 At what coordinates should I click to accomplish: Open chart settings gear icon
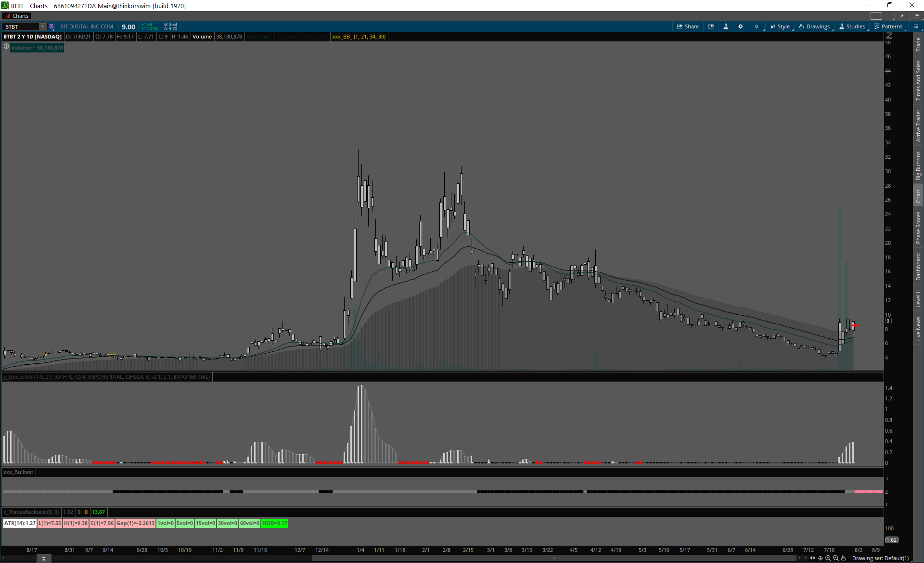click(741, 26)
